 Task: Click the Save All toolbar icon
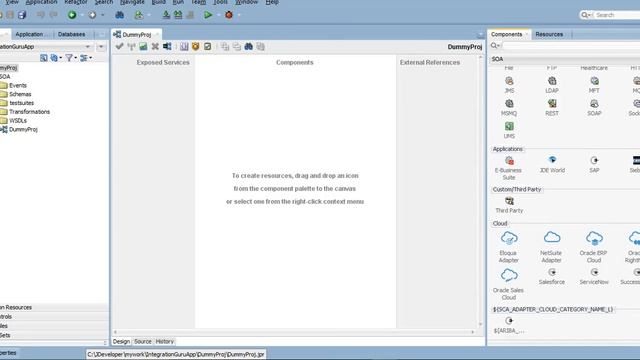[22, 15]
